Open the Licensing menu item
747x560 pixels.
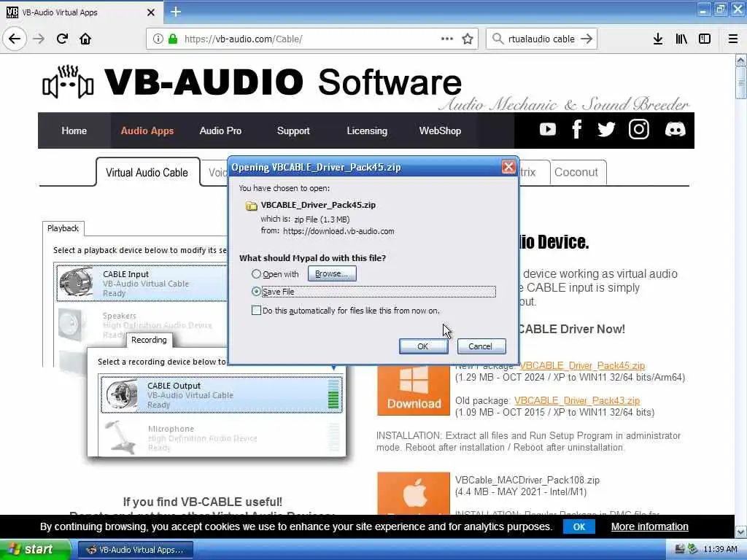point(367,131)
